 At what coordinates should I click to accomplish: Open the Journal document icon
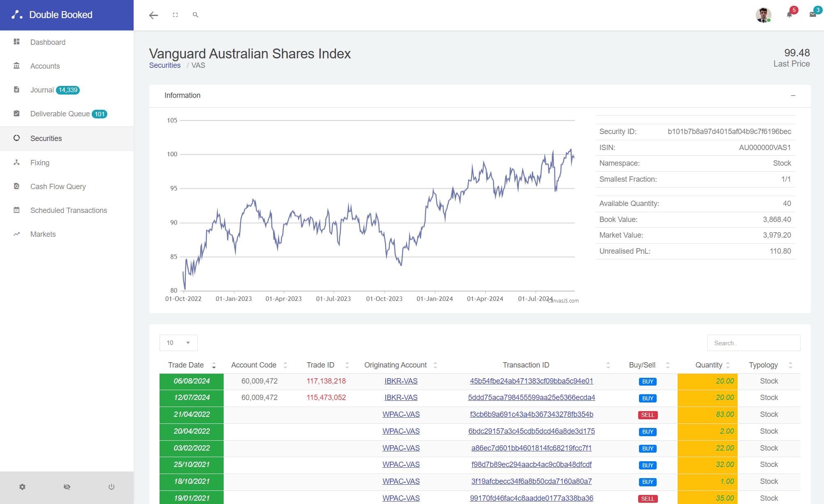[x=16, y=90]
